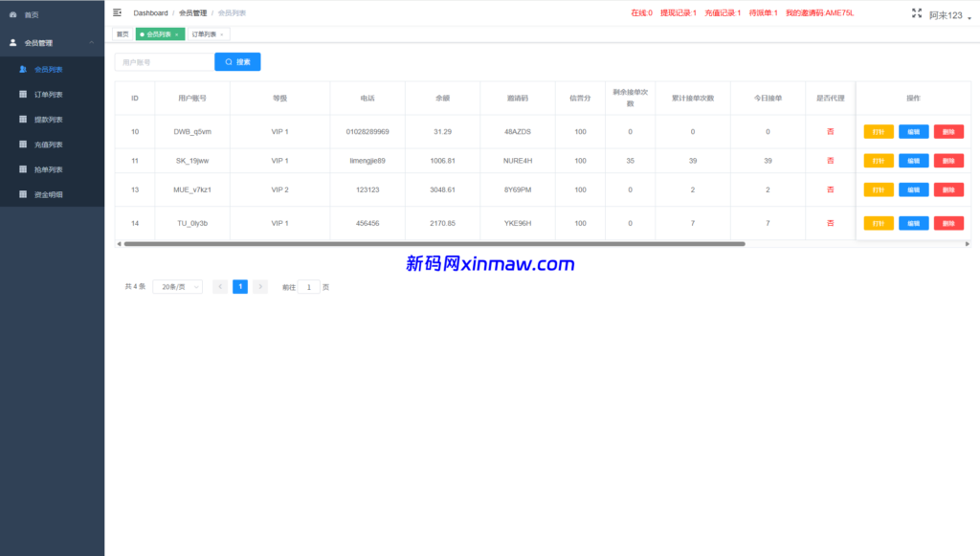
Task: Toggle fullscreen with the expand icon
Action: click(917, 13)
